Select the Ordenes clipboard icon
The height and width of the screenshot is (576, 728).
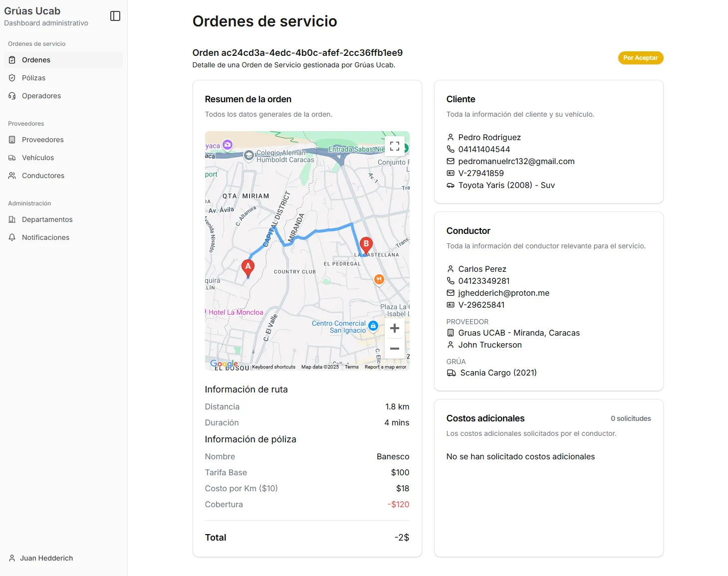[x=12, y=60]
